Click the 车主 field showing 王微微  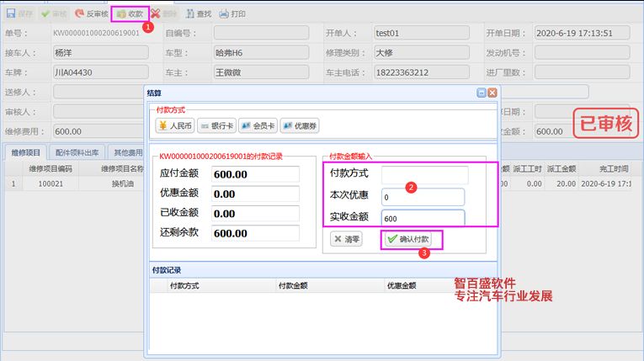click(261, 72)
